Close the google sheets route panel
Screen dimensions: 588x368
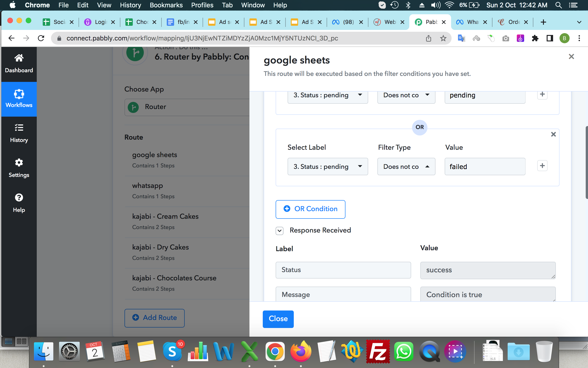(571, 57)
